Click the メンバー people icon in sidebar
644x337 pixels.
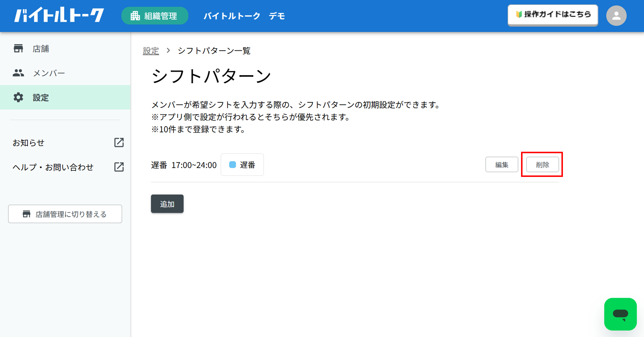[x=18, y=73]
